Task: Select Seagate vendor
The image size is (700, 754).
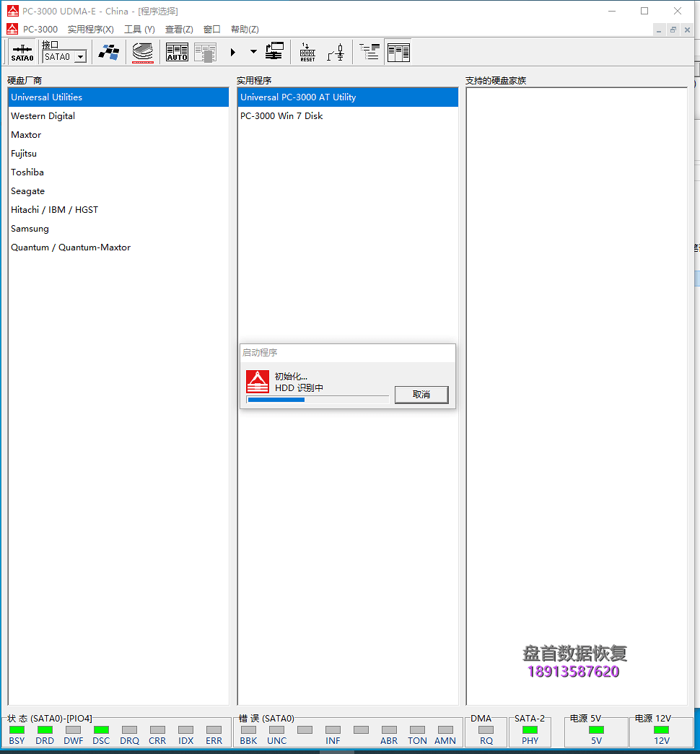Action: pyautogui.click(x=118, y=191)
